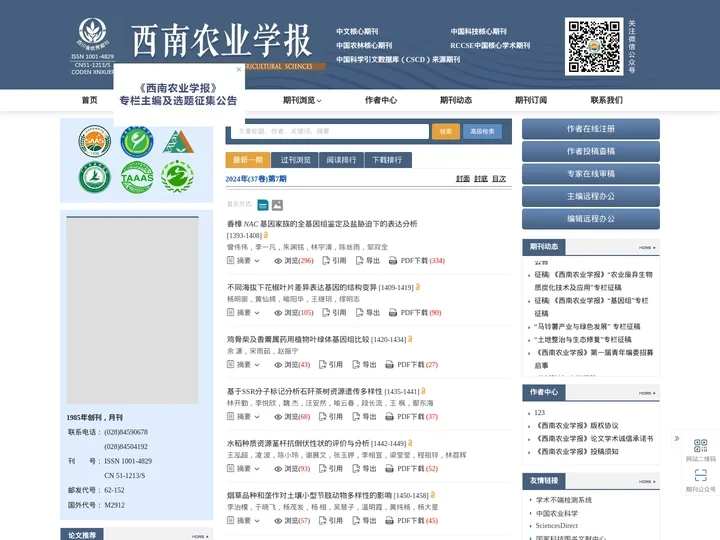The width and height of the screenshot is (720, 540).
Task: Go to 首页 in navigation
Action: tap(90, 100)
